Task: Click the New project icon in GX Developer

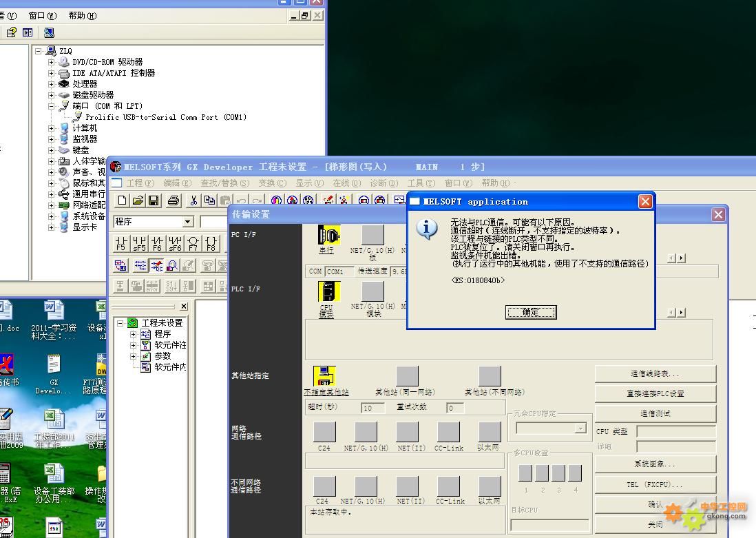Action: [x=123, y=200]
